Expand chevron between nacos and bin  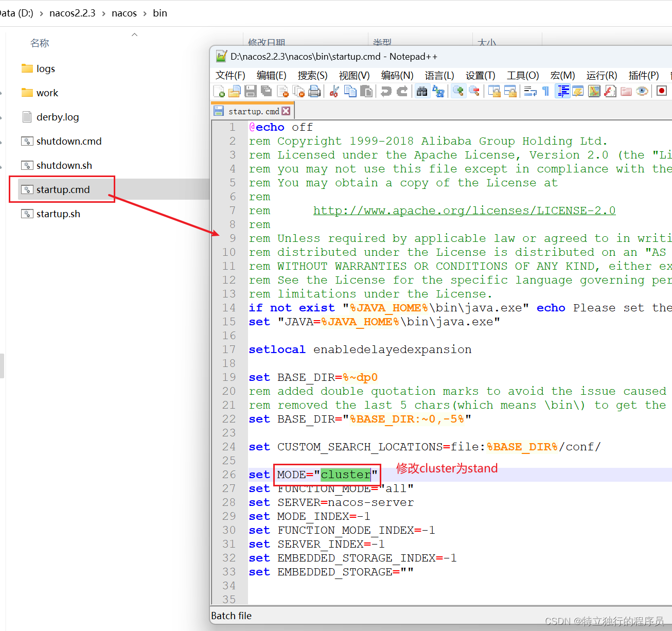click(145, 13)
